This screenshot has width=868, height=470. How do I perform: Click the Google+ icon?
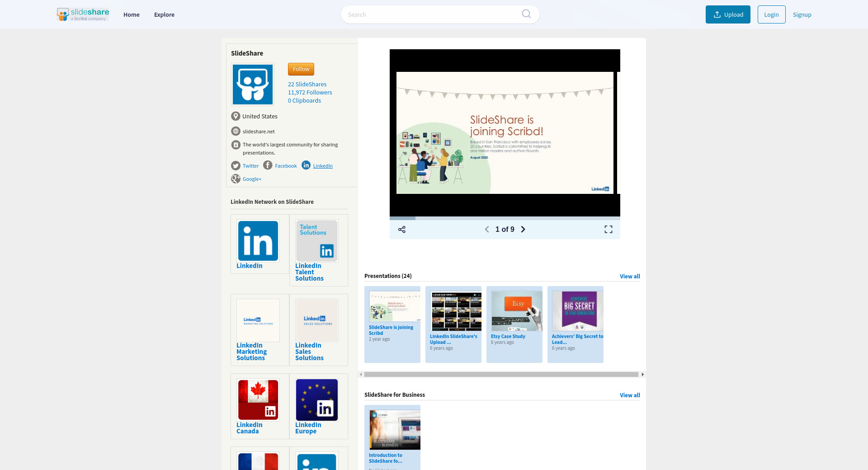coord(236,179)
